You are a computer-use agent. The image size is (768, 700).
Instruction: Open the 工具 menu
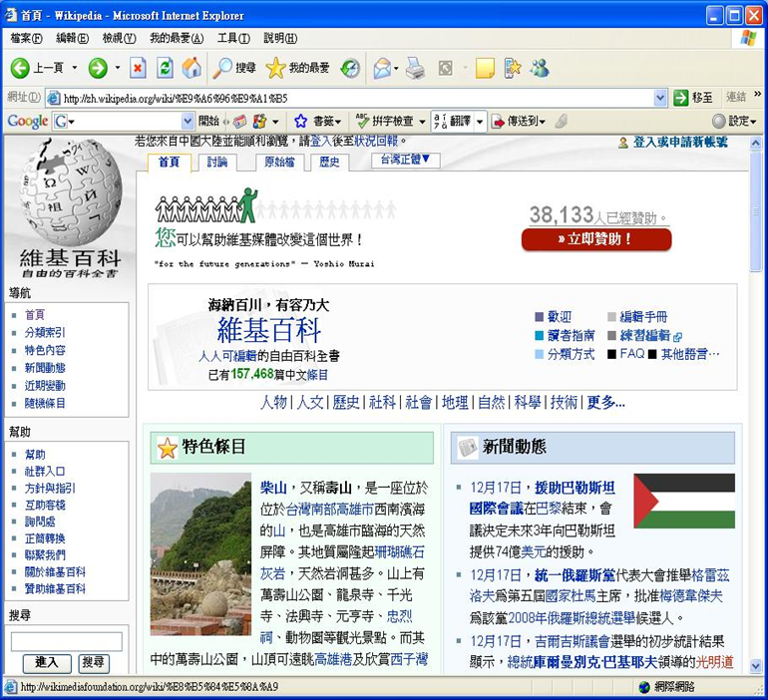pyautogui.click(x=233, y=38)
